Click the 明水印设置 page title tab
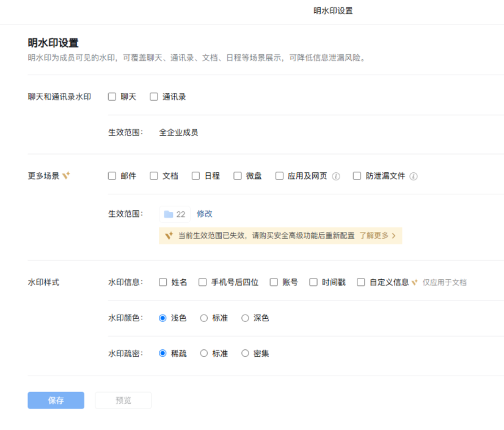This screenshot has height=430, width=504. pyautogui.click(x=333, y=11)
